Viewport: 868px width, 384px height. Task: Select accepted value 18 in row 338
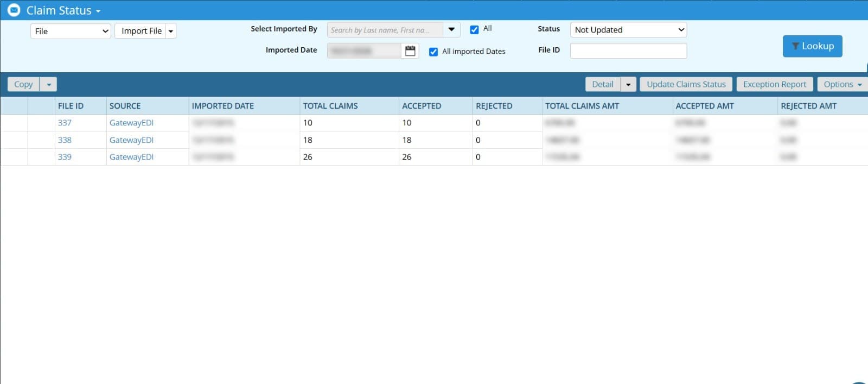[407, 140]
